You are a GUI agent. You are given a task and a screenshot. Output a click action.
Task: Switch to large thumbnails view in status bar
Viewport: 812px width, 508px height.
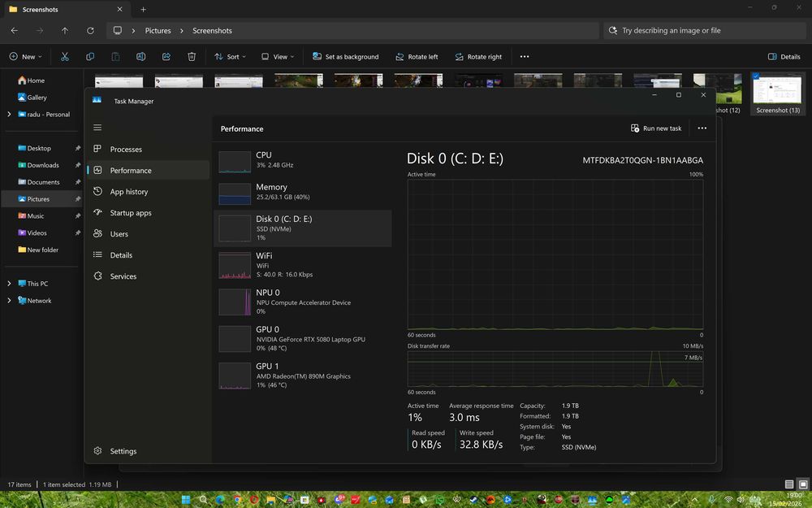pyautogui.click(x=803, y=484)
